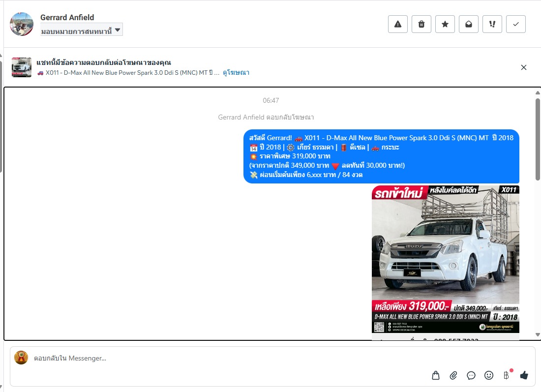Close the ad reply notification banner
Image resolution: width=541 pixels, height=392 pixels.
coord(523,67)
